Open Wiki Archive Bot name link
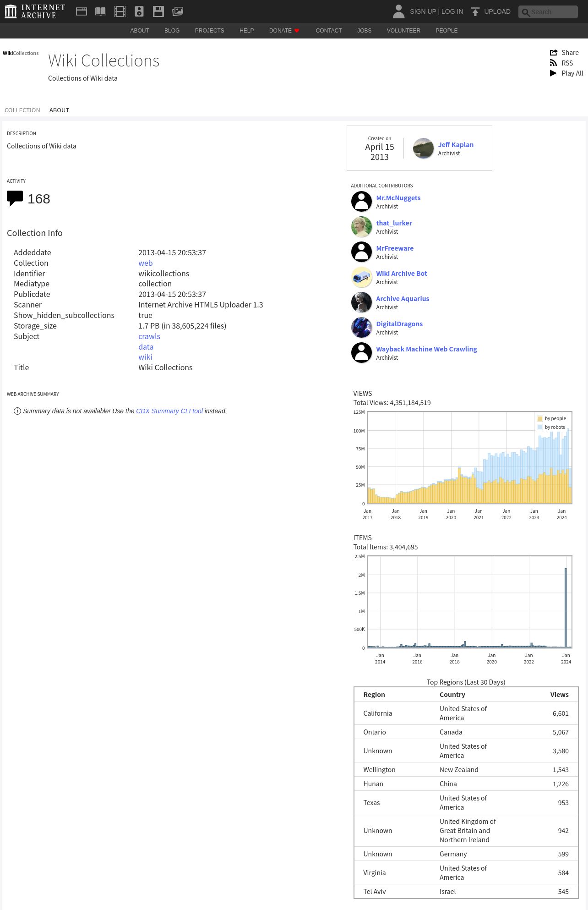The image size is (588, 910). tap(402, 274)
